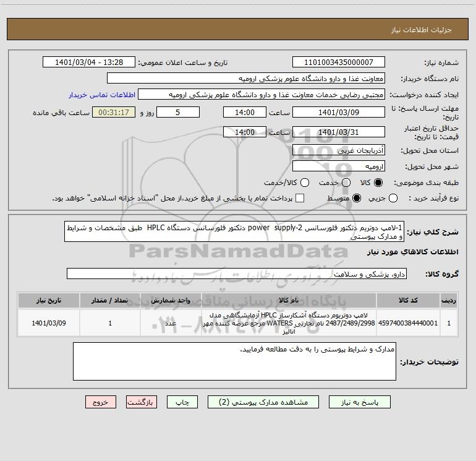
Task: Click the delivery province field آذربایجان غربی
Action: coord(339,150)
